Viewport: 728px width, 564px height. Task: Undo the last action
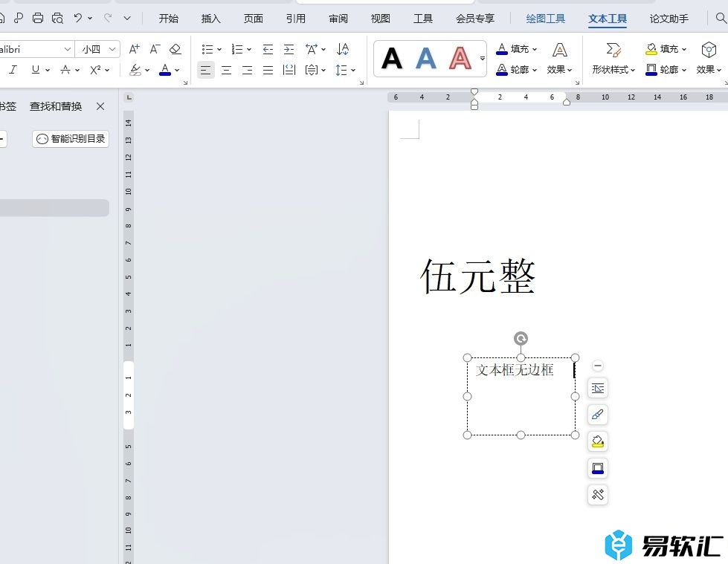coord(77,18)
